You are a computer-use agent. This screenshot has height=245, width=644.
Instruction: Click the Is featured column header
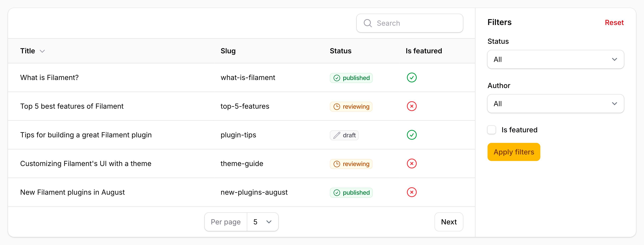coord(424,51)
